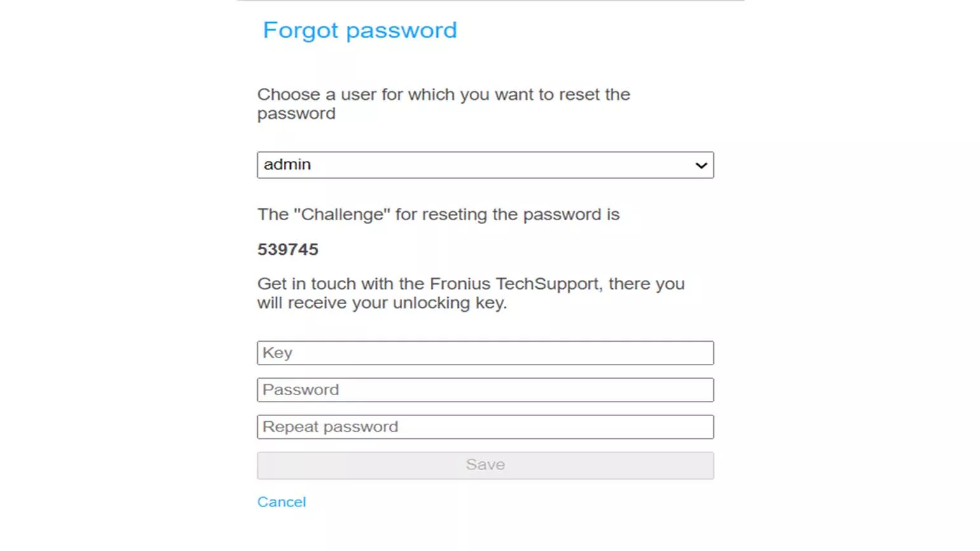
Task: Click the word "Forgot" in the title
Action: 300,31
